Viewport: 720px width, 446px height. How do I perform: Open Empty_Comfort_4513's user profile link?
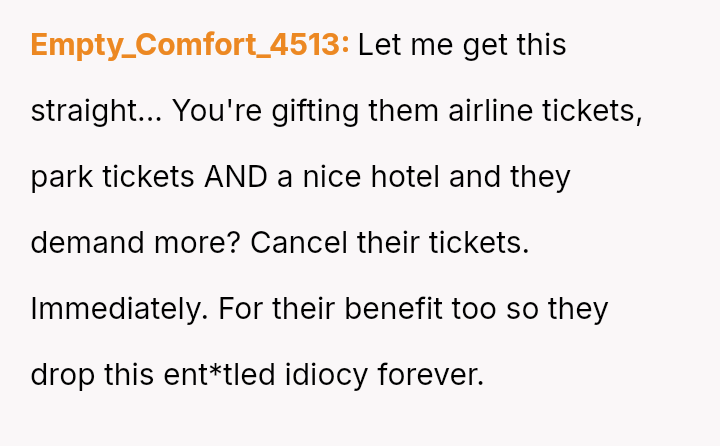[190, 46]
